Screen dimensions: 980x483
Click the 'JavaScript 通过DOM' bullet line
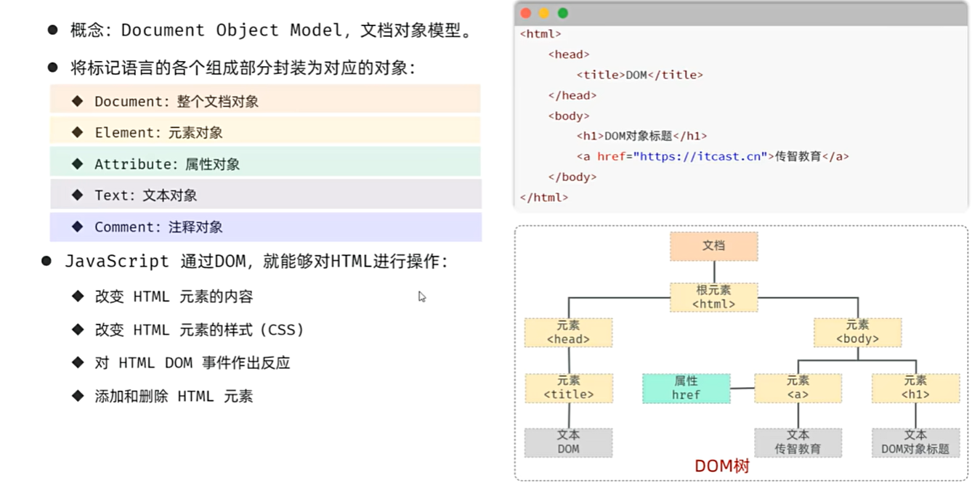pos(245,261)
